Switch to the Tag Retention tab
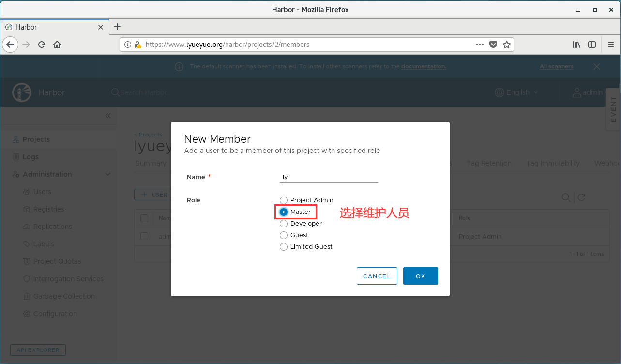621x364 pixels. [x=489, y=163]
